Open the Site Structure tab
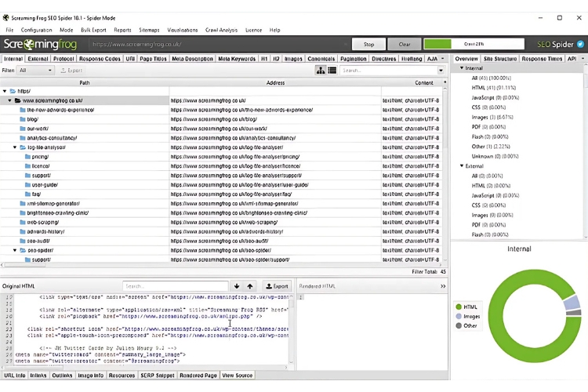The height and width of the screenshot is (392, 588). [500, 59]
